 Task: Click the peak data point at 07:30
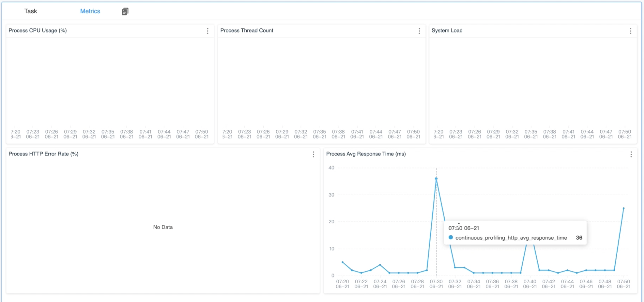(x=436, y=179)
